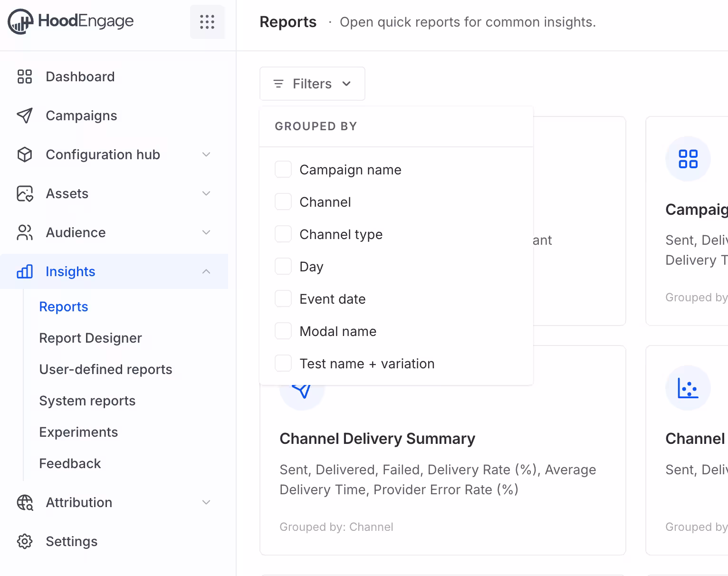The width and height of the screenshot is (728, 576).
Task: Open Report Designer in sidebar
Action: tap(90, 338)
